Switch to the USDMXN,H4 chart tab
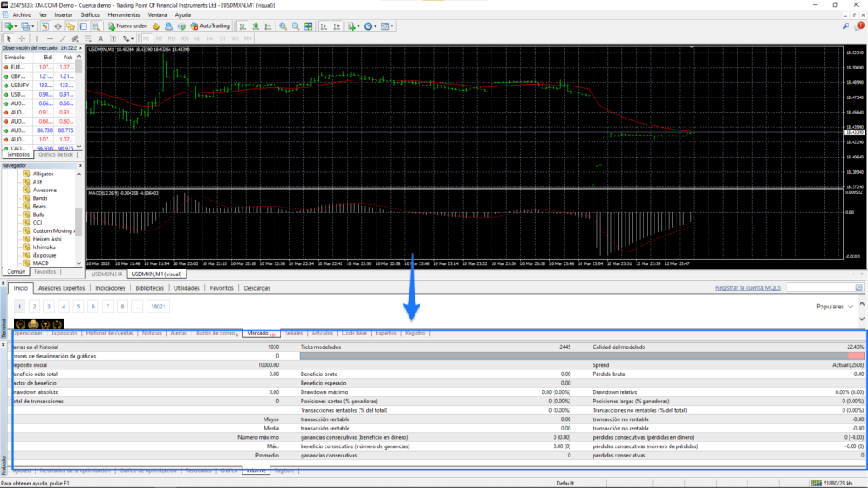Viewport: 868px width, 488px height. [x=107, y=274]
